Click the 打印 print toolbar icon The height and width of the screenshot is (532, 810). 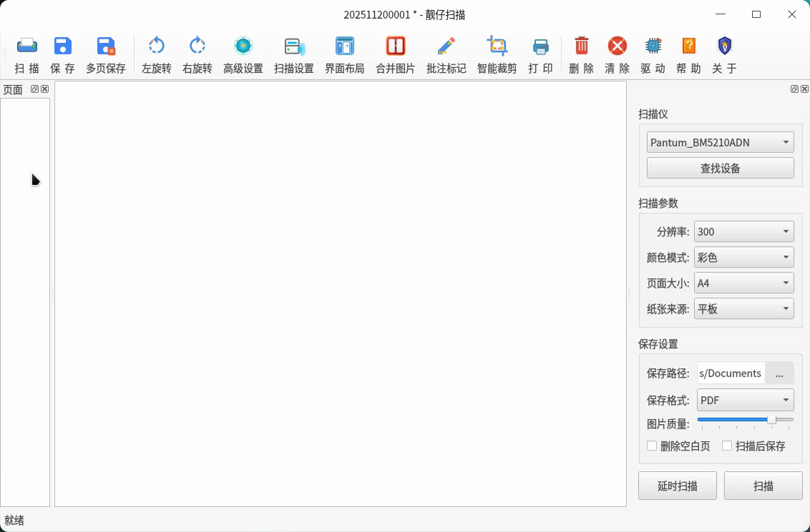click(x=541, y=54)
